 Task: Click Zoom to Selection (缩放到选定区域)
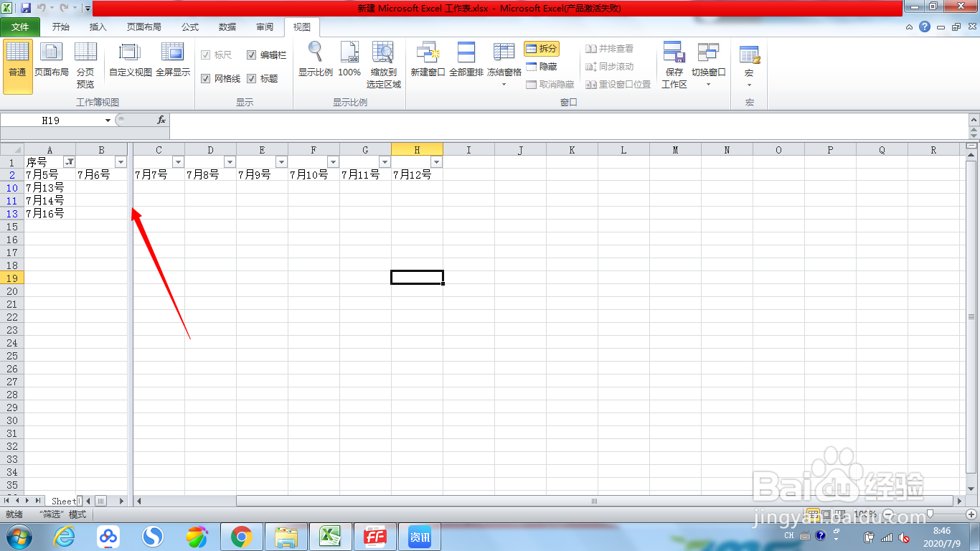[x=384, y=65]
